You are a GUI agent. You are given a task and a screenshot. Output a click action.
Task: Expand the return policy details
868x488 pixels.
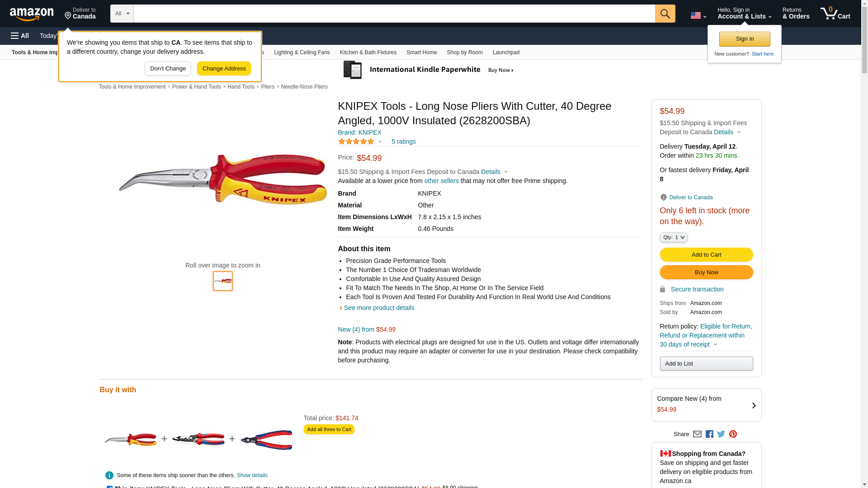click(715, 344)
